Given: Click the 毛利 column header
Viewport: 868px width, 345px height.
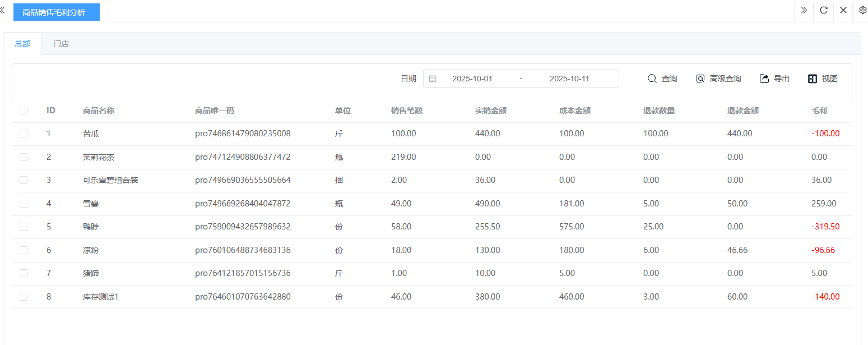Looking at the screenshot, I should [x=819, y=111].
